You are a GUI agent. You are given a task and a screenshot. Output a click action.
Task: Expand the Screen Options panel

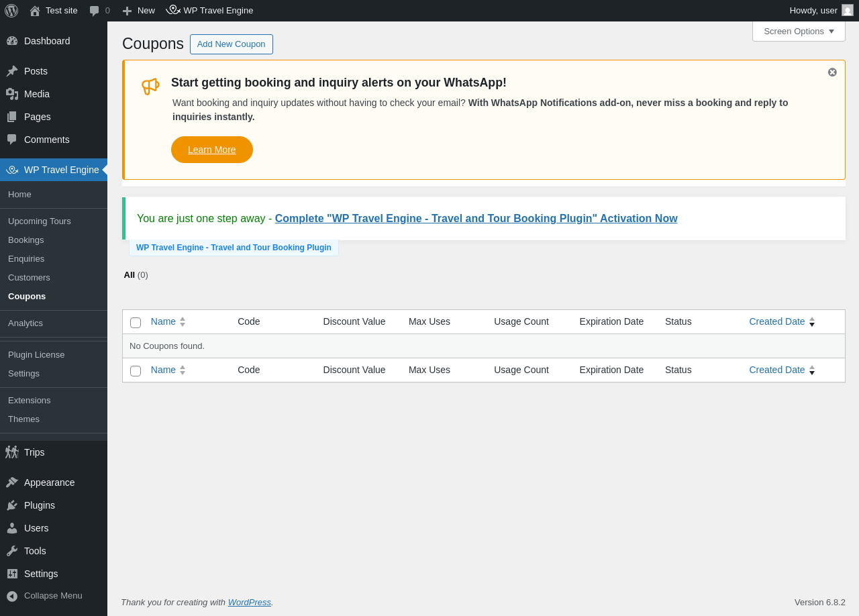click(799, 31)
